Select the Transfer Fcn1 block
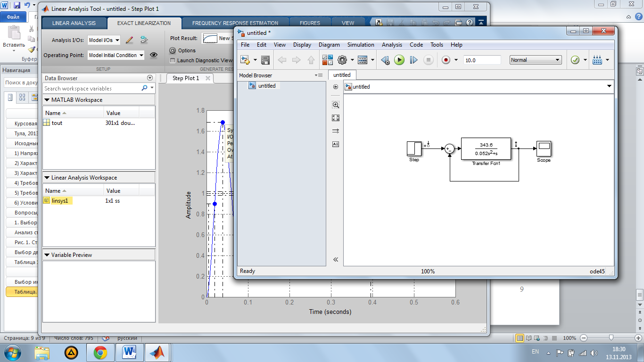Viewport: 644px width, 362px height. (486, 148)
